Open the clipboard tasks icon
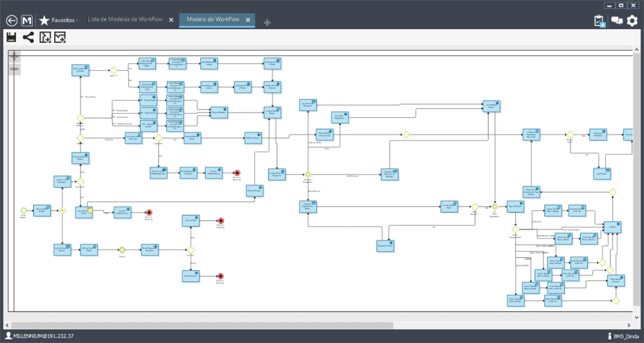This screenshot has height=343, width=644. pyautogui.click(x=599, y=21)
